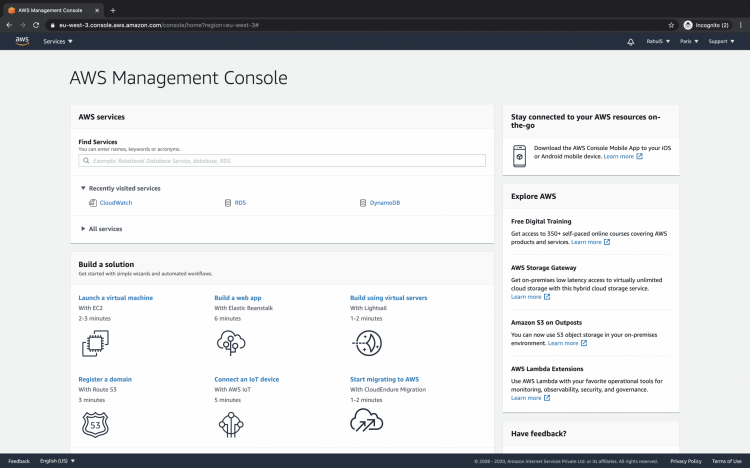Screen dimensions: 750x468
Task: Click the CloudEndure migration cloud icon
Action: tap(366, 420)
